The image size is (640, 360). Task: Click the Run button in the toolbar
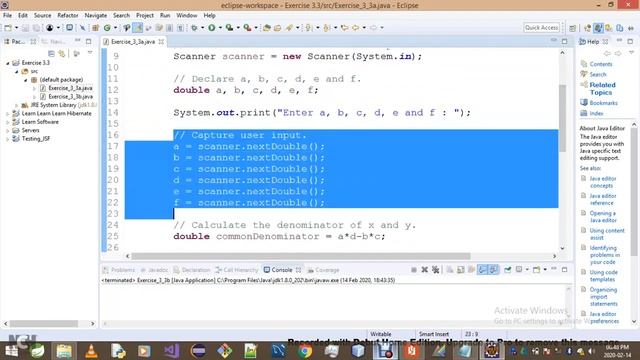click(211, 28)
